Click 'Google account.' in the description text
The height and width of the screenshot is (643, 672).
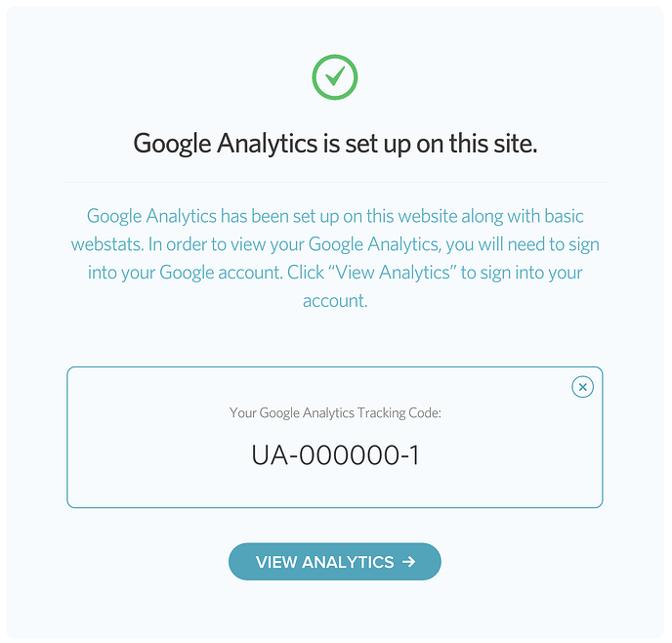coord(221,273)
